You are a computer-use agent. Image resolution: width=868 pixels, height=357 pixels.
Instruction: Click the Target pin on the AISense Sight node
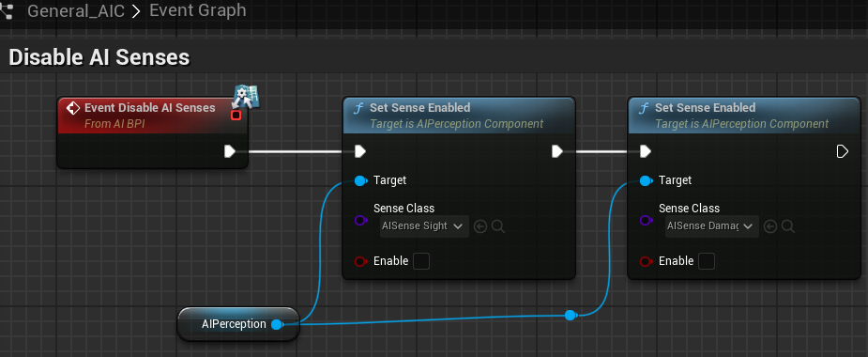[360, 180]
